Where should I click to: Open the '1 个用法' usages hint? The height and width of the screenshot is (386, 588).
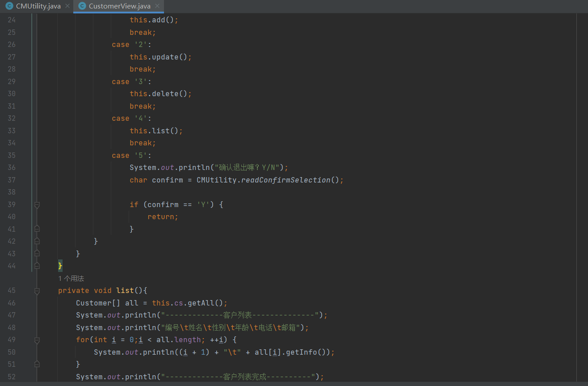click(71, 278)
